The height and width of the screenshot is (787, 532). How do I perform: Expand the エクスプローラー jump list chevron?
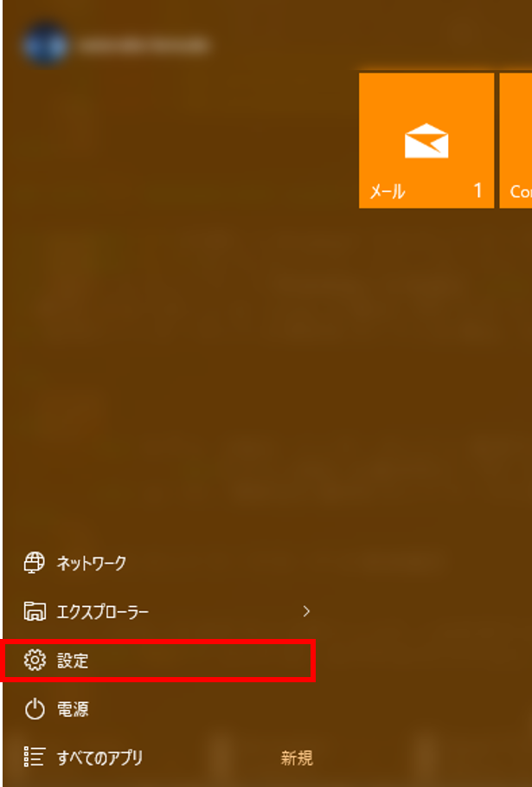[306, 611]
